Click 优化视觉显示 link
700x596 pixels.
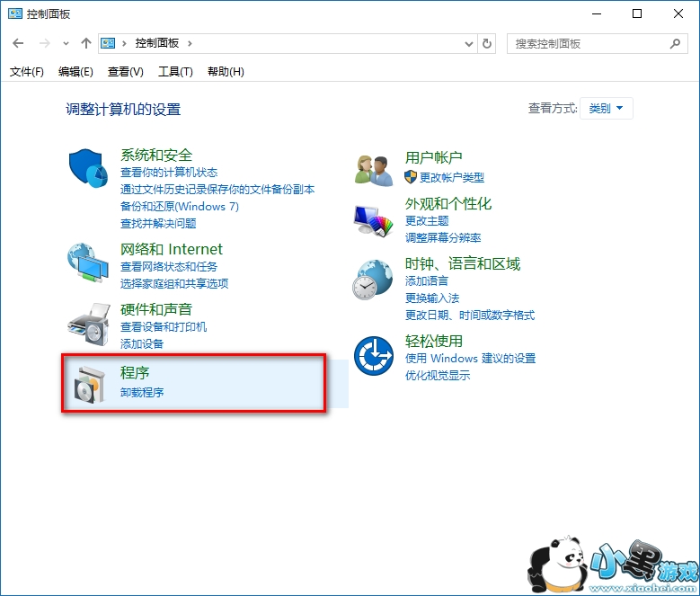point(438,376)
